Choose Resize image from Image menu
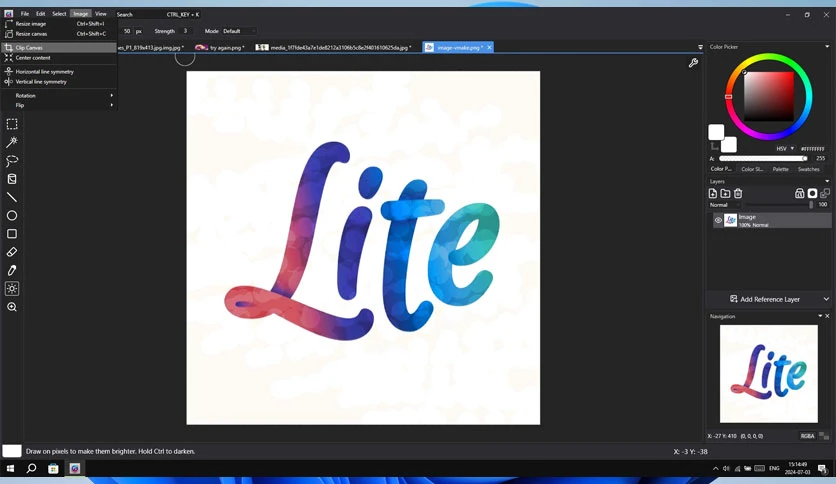 pyautogui.click(x=60, y=24)
